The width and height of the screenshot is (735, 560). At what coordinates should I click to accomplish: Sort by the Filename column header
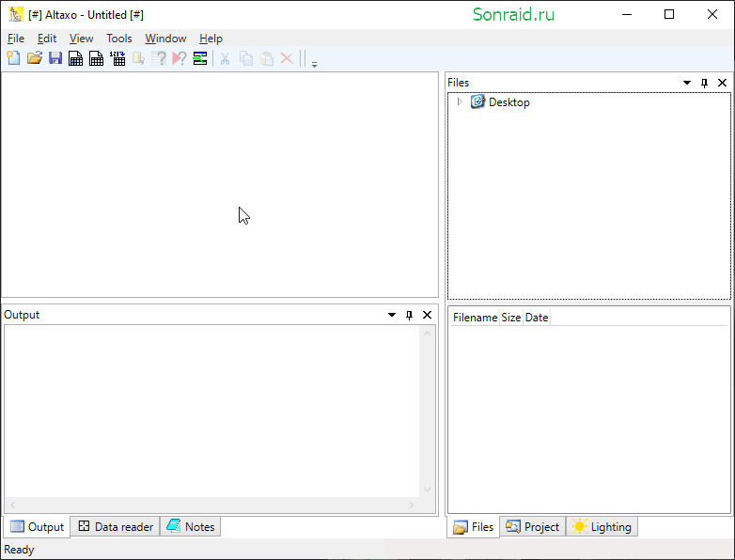(x=475, y=318)
